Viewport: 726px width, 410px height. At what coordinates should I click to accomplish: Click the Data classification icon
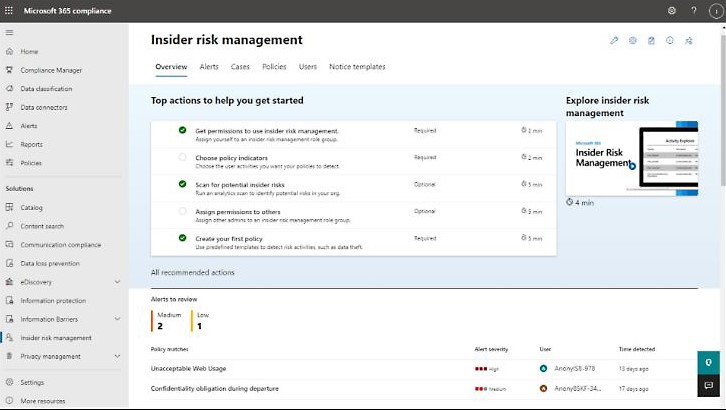click(x=9, y=88)
